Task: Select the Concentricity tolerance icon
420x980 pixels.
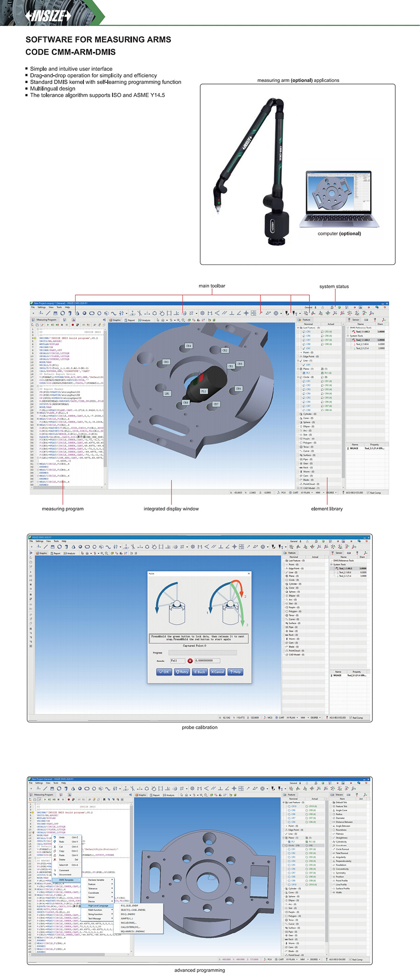Action: pos(334,869)
